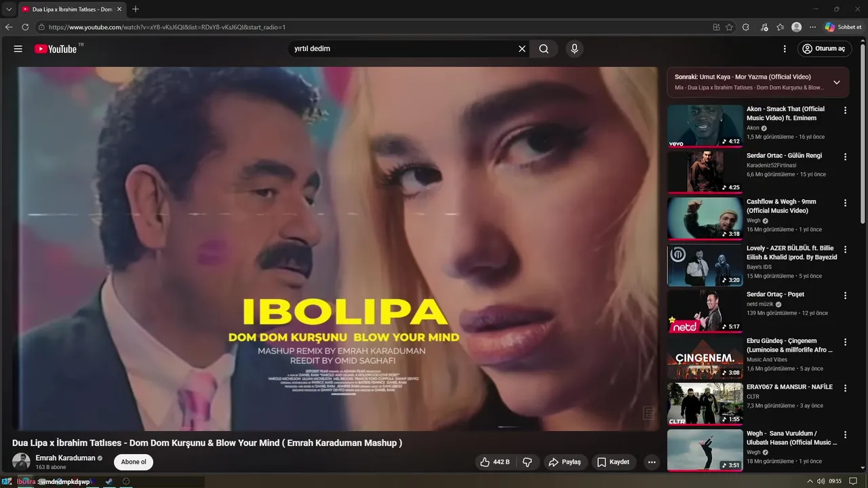Open options menu for Poşet video

pos(845,296)
